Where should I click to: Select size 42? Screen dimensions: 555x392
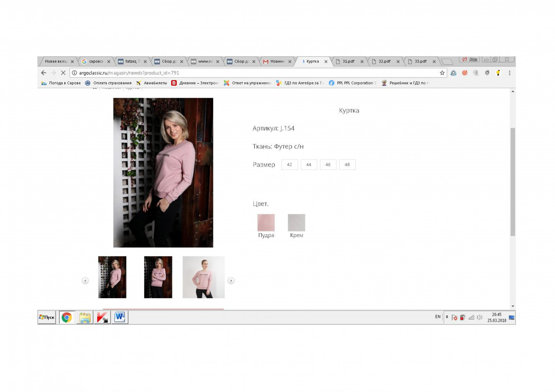click(x=289, y=165)
